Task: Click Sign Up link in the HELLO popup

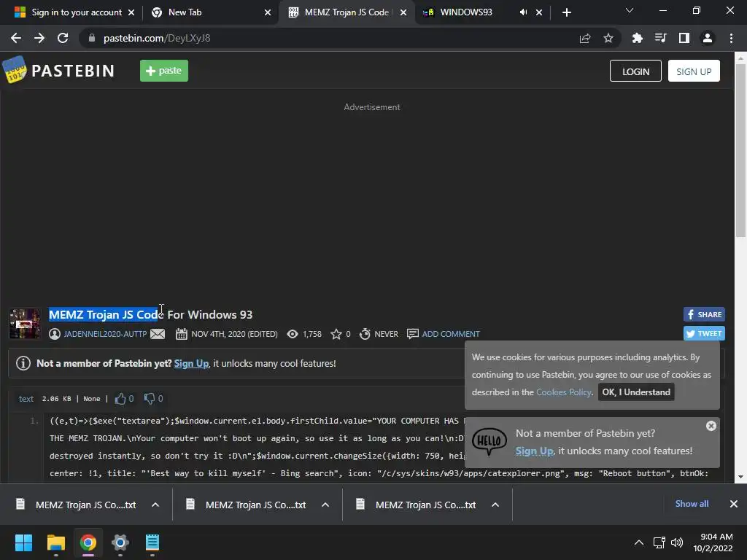Action: (535, 451)
